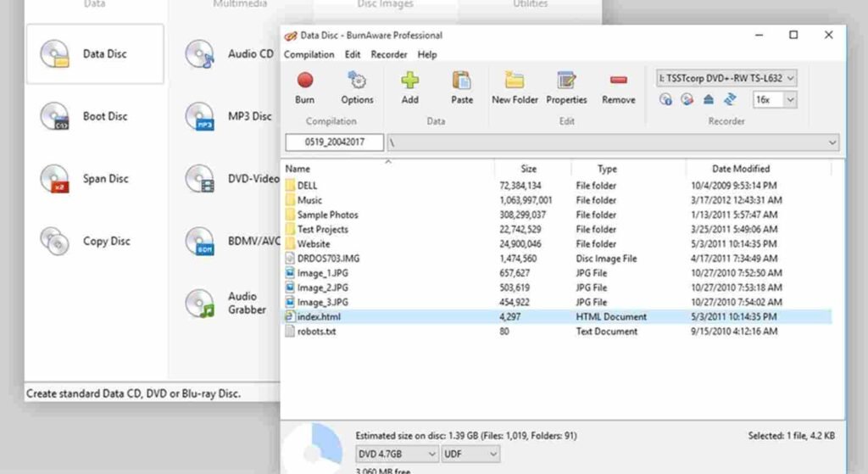Click the disc label field 0519_20042017
The height and width of the screenshot is (474, 868).
point(334,142)
